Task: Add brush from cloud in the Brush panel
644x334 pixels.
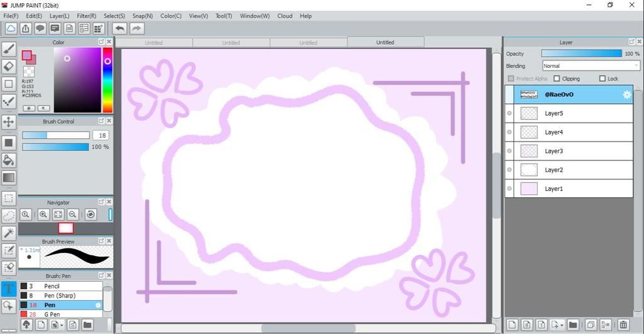Action: [x=26, y=325]
